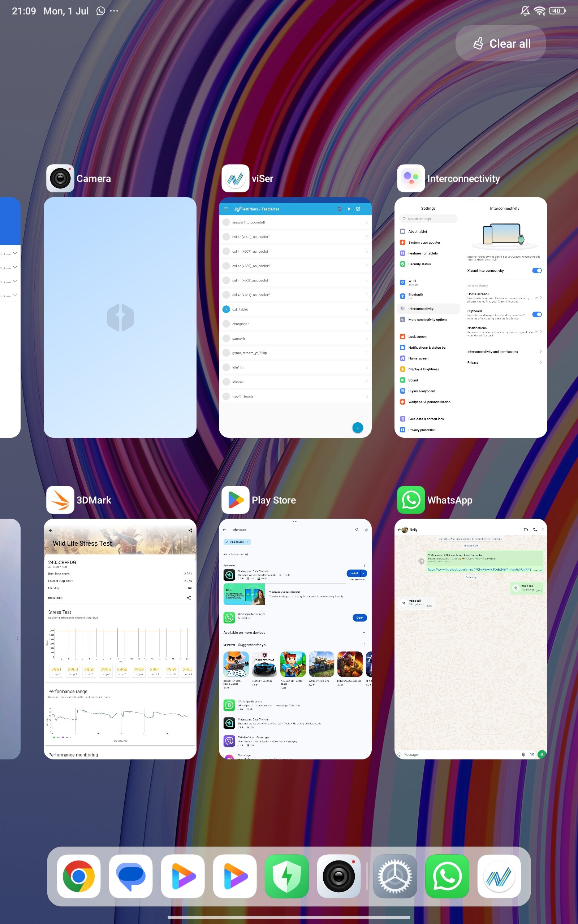Screen dimensions: 578x924
Task: Open Interconnectivity and permissions
Action: pyautogui.click(x=504, y=352)
